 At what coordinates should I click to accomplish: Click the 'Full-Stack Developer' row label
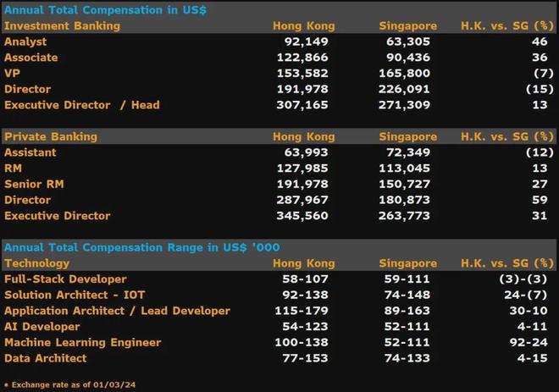click(x=65, y=279)
